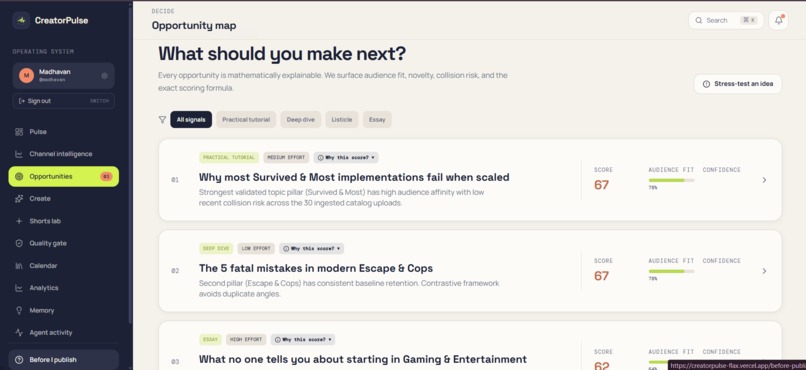Click the search magnifier icon

(x=699, y=21)
